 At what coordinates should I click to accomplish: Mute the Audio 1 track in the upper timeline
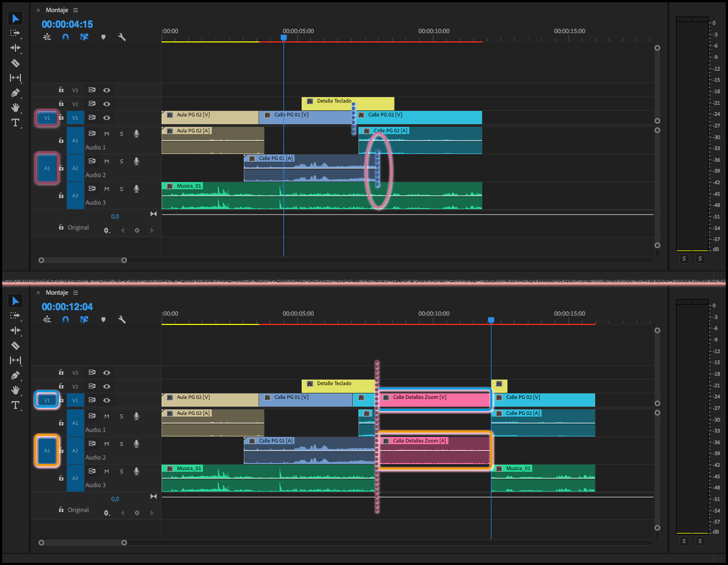[106, 134]
